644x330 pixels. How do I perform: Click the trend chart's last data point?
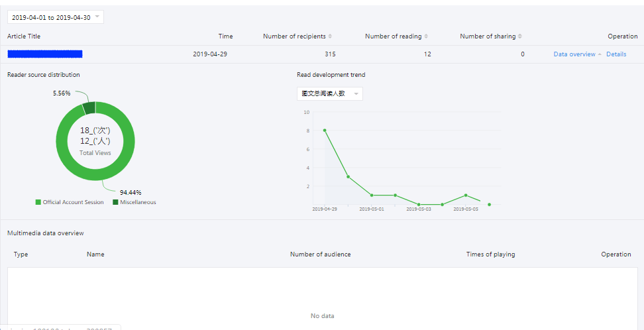(x=489, y=204)
